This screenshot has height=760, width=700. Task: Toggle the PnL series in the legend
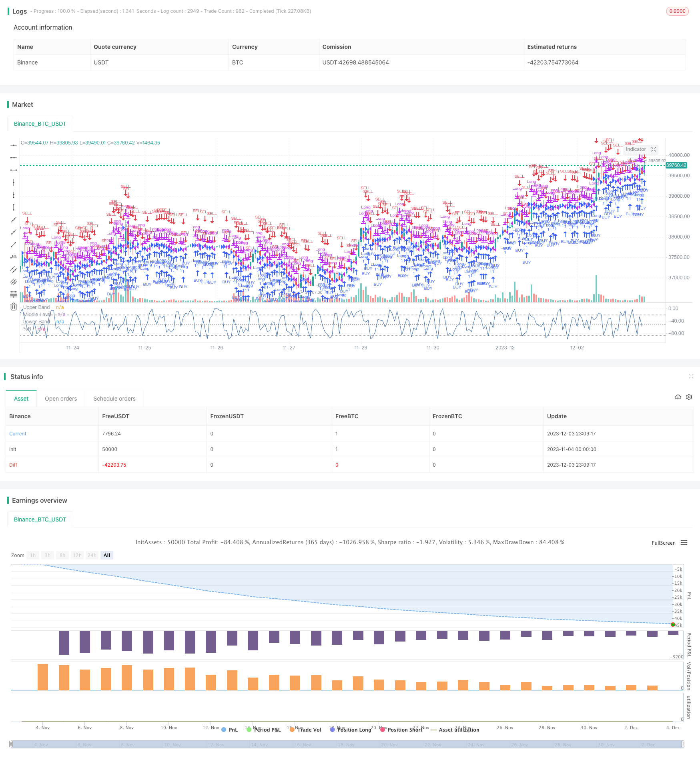click(x=230, y=730)
